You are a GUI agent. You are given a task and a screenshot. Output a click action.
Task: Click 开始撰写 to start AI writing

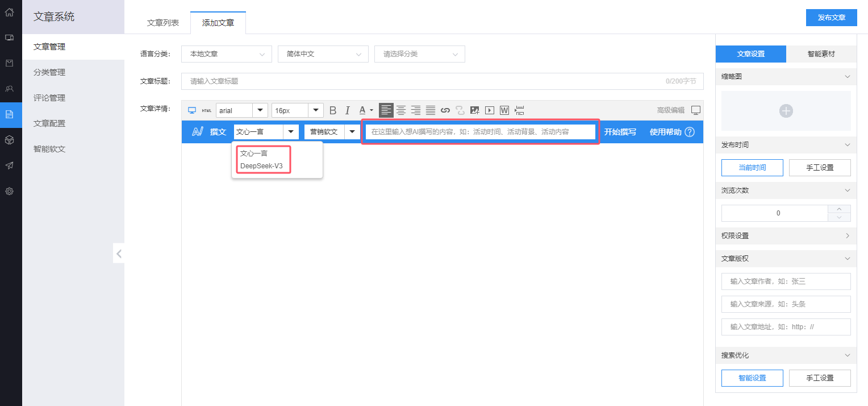[x=620, y=132]
